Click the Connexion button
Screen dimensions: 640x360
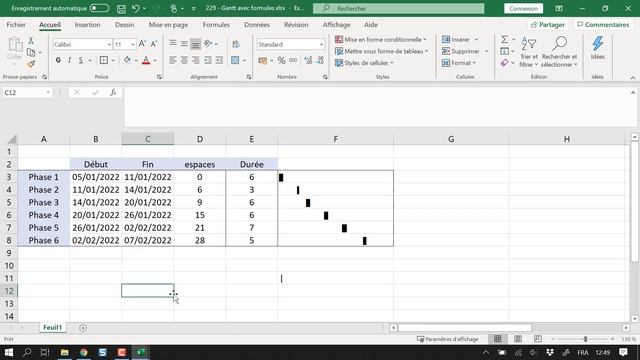523,8
